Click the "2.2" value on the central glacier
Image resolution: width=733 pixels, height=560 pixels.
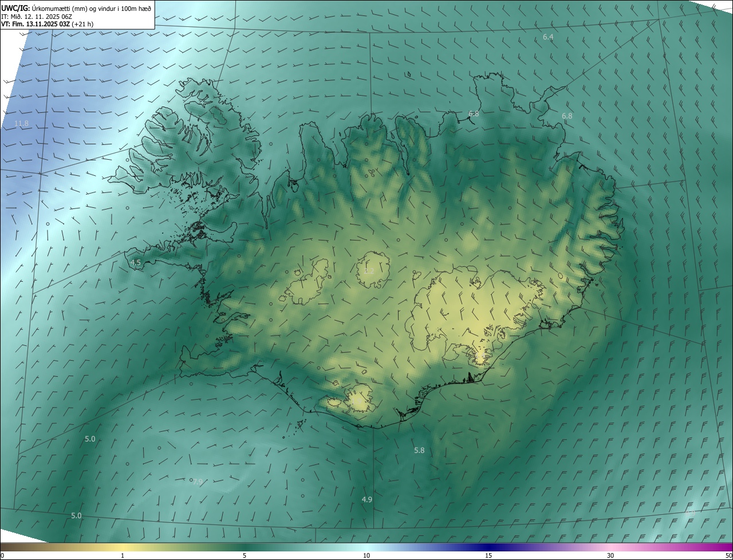click(369, 271)
